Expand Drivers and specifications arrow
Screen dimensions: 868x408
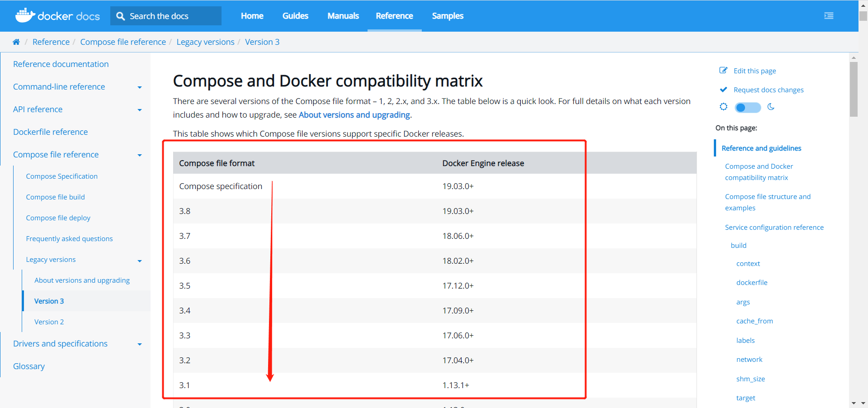[140, 344]
